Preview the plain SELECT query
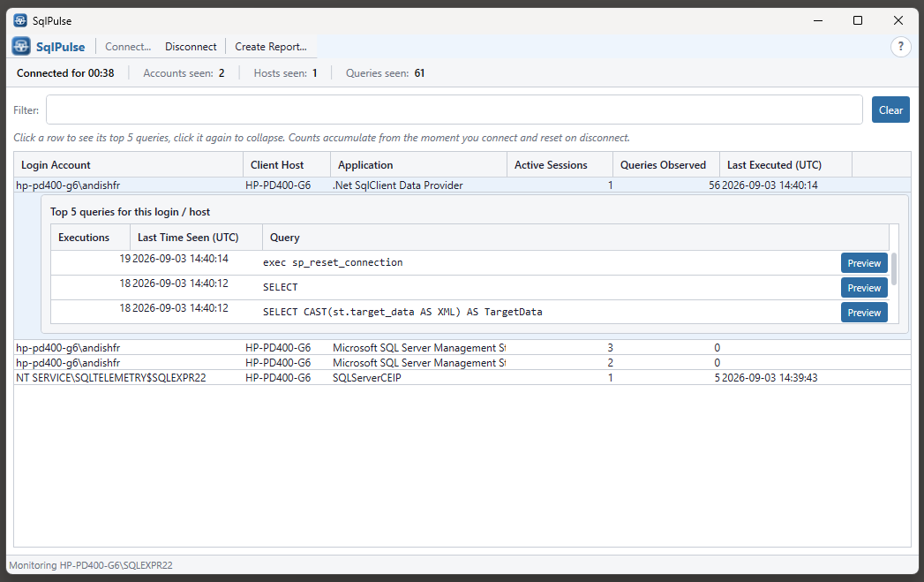This screenshot has height=582, width=924. tap(864, 288)
